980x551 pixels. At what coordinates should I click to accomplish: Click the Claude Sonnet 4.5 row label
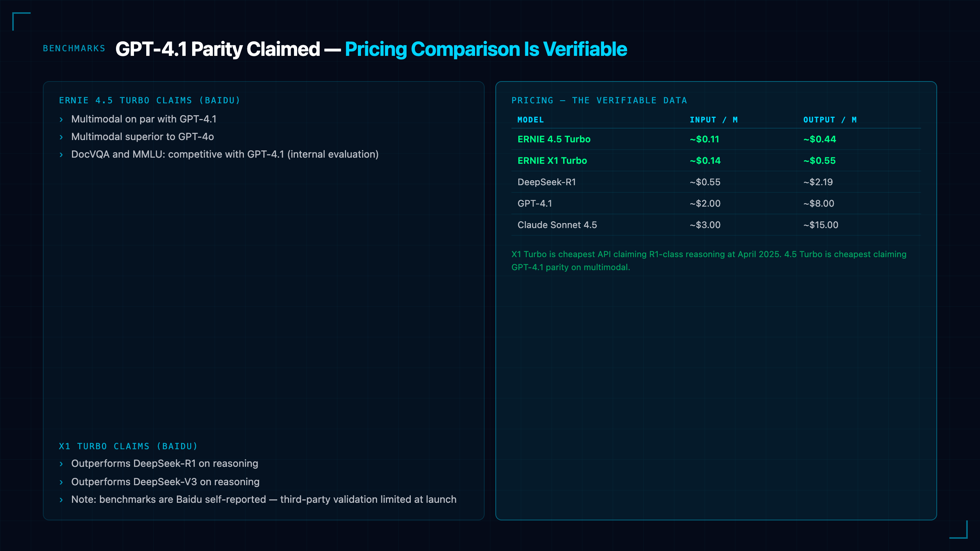(557, 225)
